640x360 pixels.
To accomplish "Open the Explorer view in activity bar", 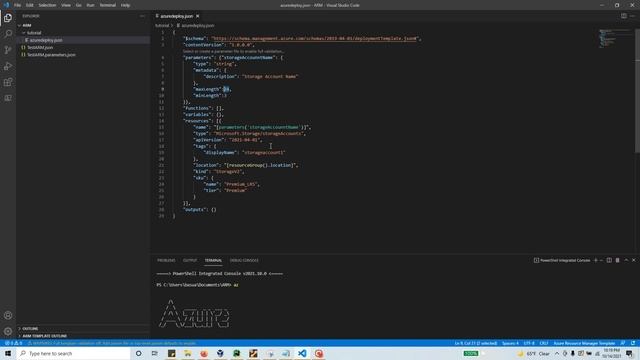I will (8, 18).
